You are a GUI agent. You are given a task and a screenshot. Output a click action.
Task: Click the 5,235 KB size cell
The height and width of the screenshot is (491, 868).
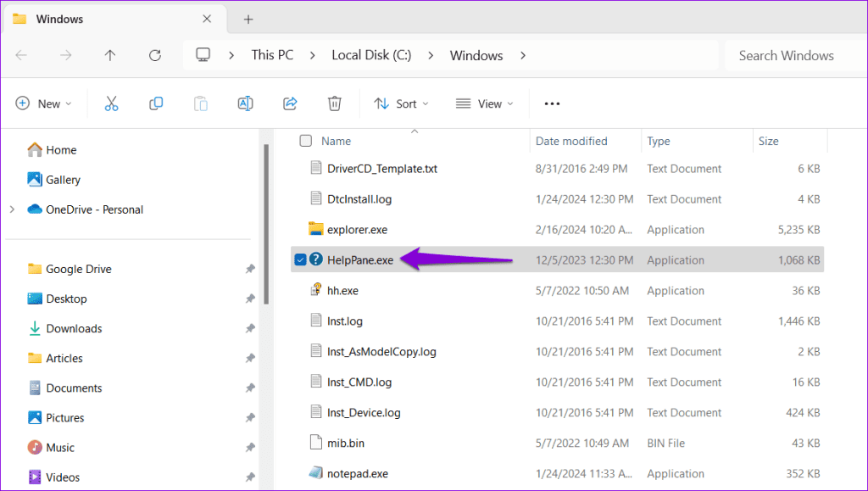(798, 230)
